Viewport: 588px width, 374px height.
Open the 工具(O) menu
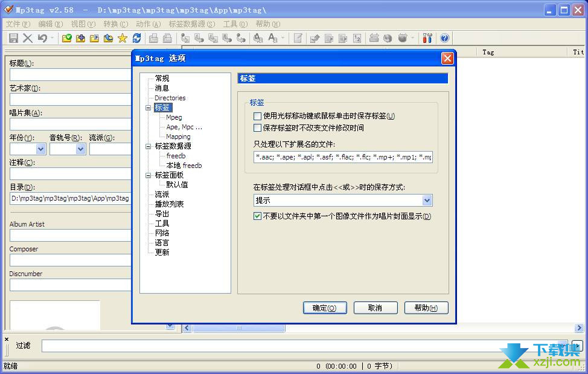pos(235,24)
